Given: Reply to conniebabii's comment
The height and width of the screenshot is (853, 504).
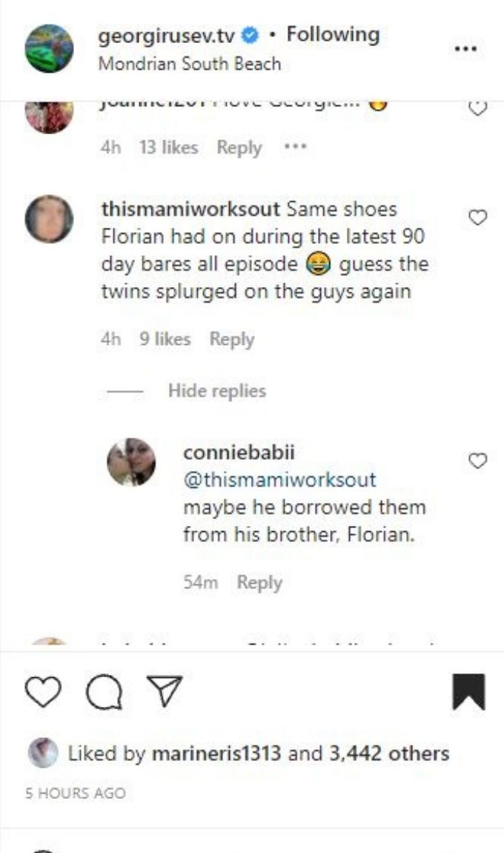Looking at the screenshot, I should (260, 582).
